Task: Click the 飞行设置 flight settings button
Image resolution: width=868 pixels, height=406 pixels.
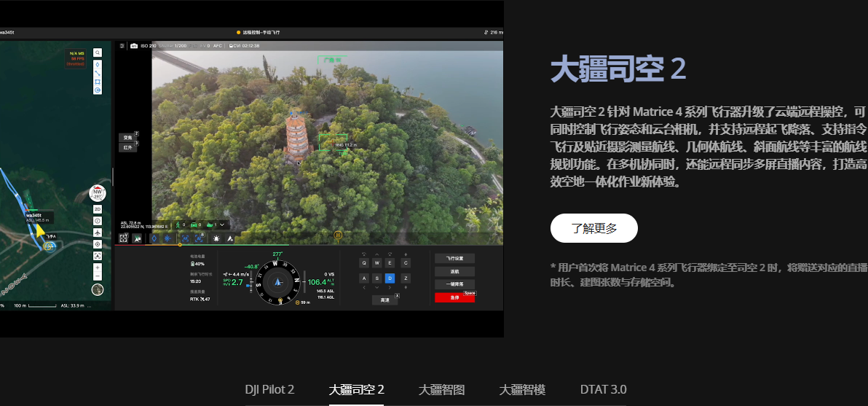Action: coord(454,258)
